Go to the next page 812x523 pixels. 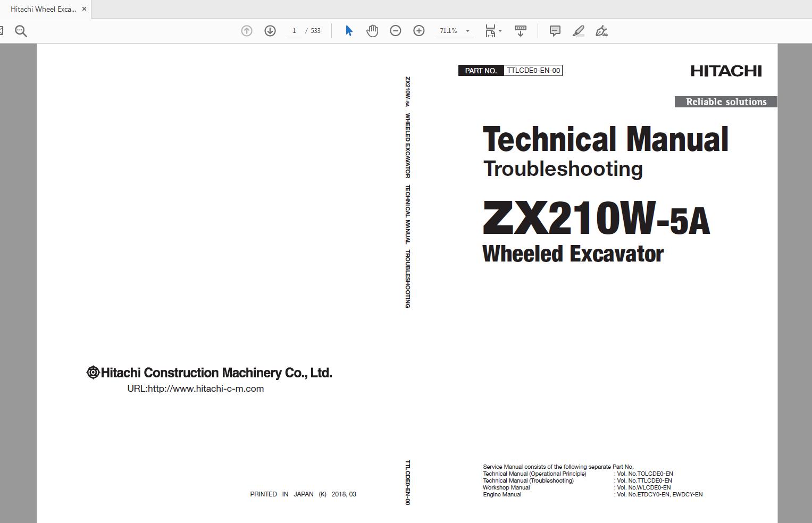(270, 30)
